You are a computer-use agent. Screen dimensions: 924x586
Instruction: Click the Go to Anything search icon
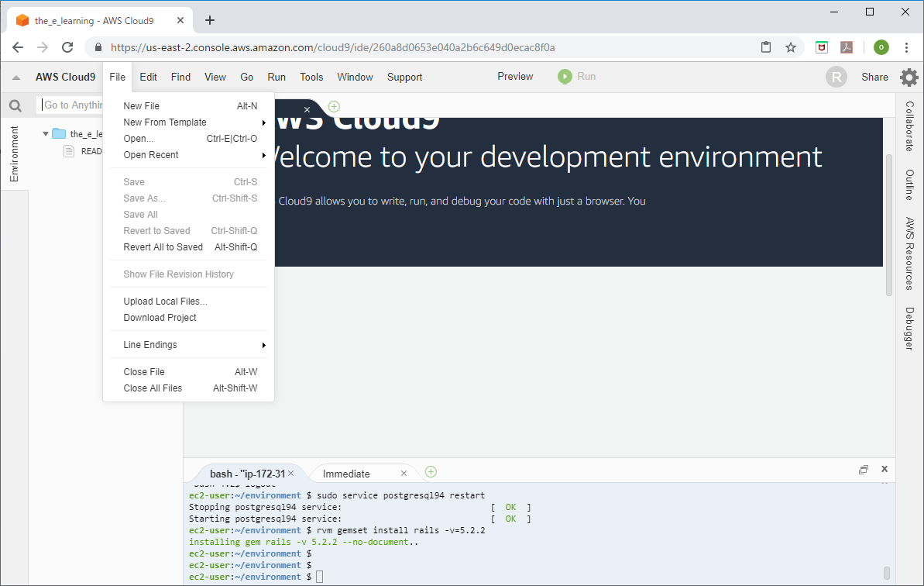15,105
